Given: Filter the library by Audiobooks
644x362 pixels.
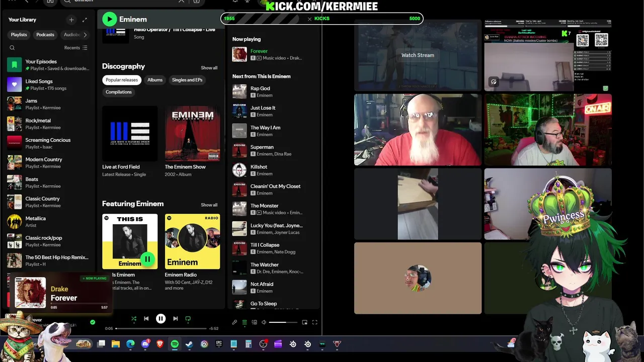Looking at the screenshot, I should pyautogui.click(x=71, y=35).
